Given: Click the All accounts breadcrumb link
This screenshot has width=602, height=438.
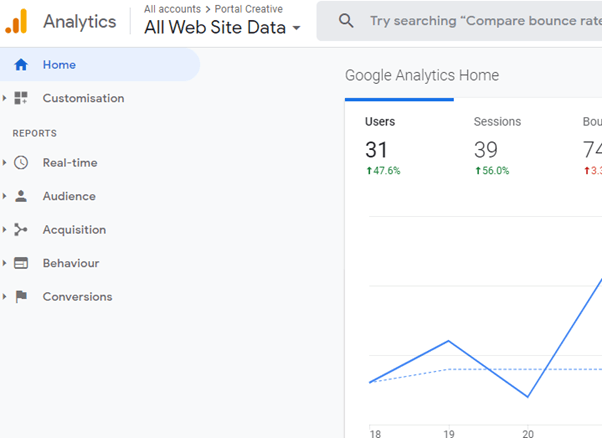Looking at the screenshot, I should pos(172,9).
